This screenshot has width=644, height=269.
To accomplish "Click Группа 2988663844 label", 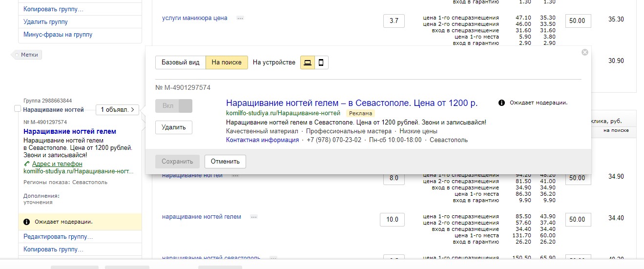I will point(47,101).
